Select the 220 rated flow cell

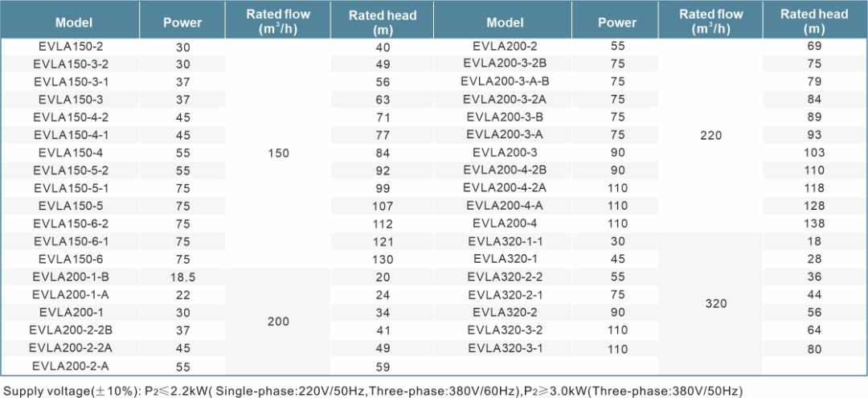click(712, 135)
